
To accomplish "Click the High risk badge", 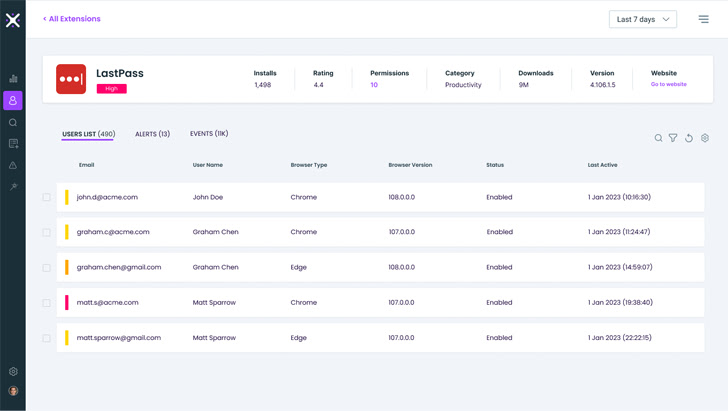I will tap(111, 89).
